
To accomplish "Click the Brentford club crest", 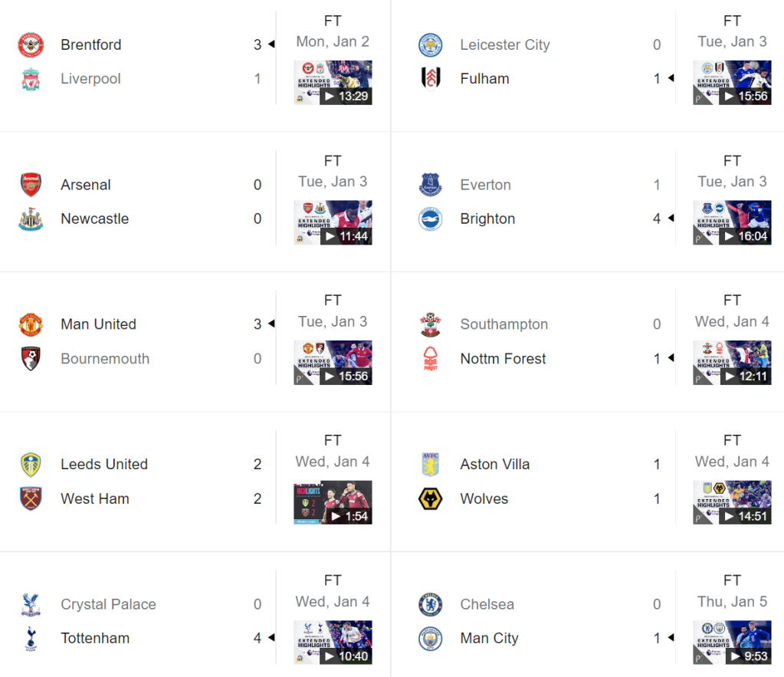I will (x=31, y=45).
